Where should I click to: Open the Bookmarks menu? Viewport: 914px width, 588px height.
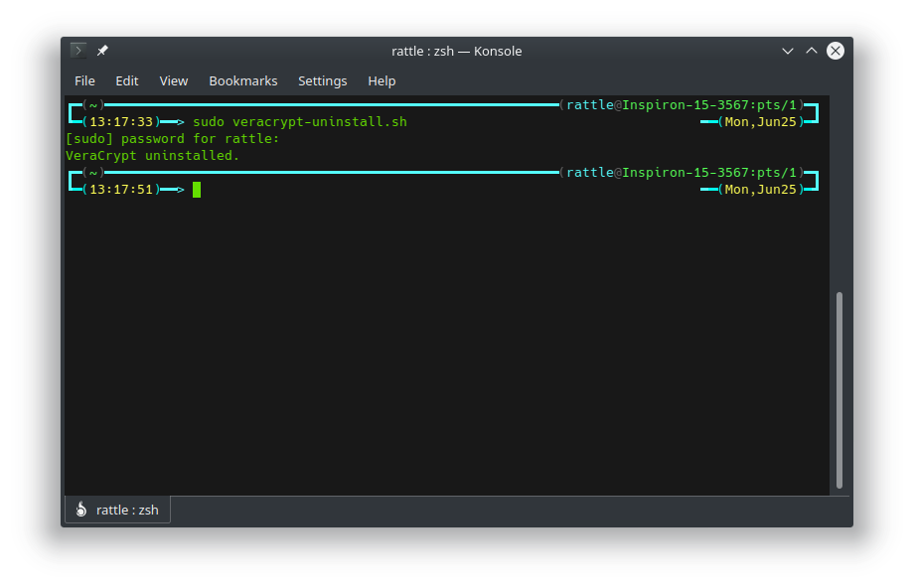click(243, 81)
